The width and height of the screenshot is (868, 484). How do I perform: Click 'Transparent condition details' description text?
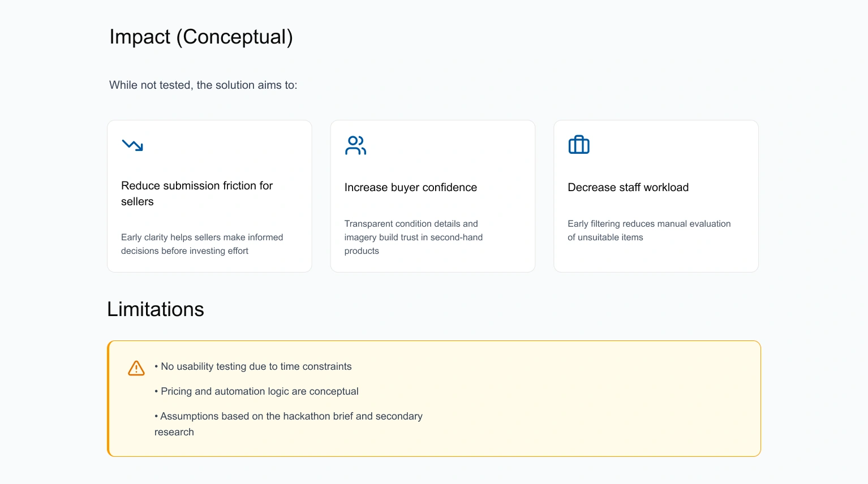pos(414,237)
